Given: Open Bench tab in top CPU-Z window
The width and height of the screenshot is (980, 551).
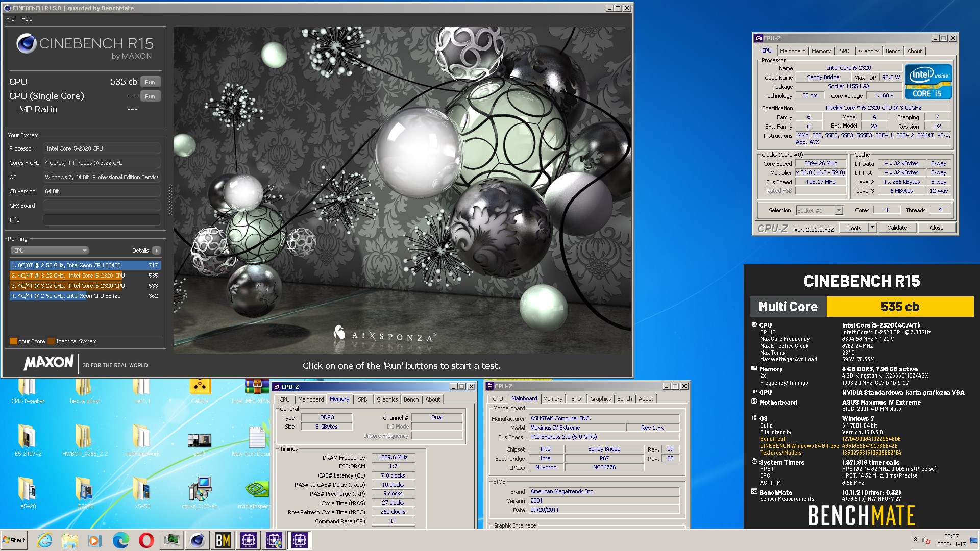Looking at the screenshot, I should click(x=893, y=51).
